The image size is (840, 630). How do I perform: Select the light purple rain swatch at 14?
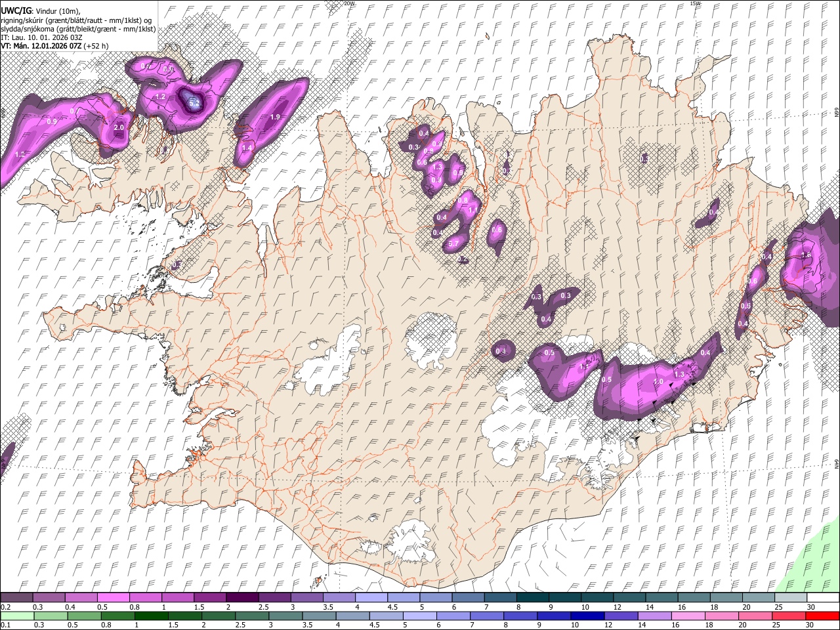(x=654, y=616)
